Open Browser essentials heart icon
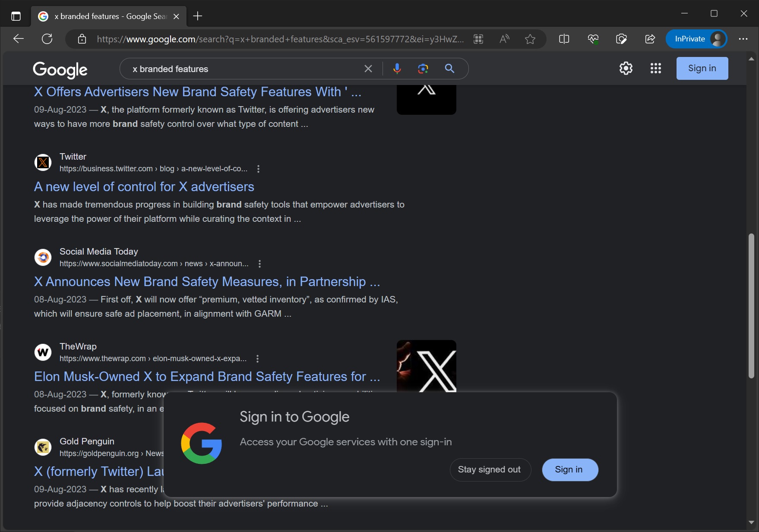 tap(593, 39)
